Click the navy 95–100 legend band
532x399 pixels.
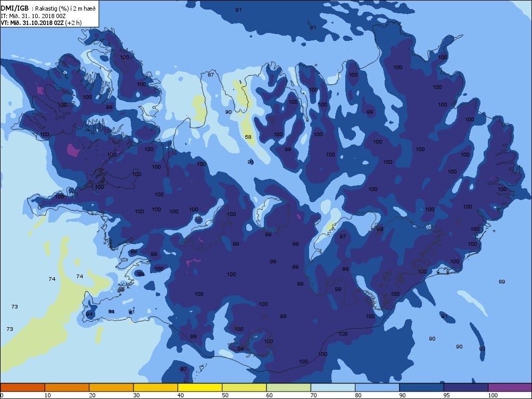pos(466,387)
